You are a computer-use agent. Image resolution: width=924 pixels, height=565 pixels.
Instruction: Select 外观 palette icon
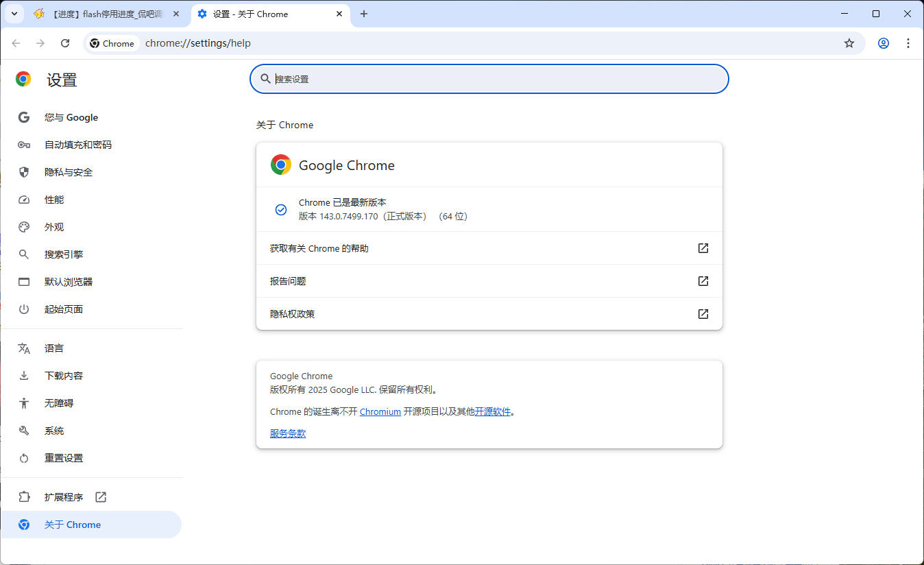tap(24, 227)
